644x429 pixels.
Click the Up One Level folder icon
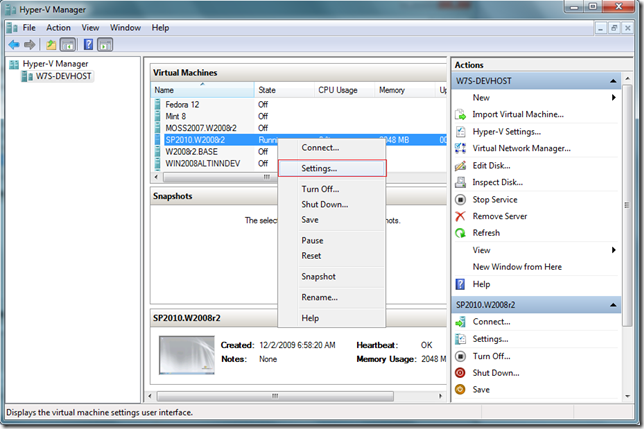pyautogui.click(x=51, y=44)
